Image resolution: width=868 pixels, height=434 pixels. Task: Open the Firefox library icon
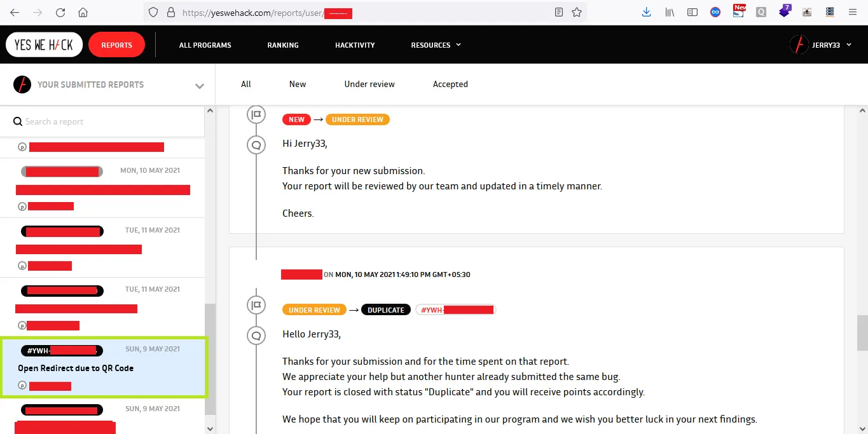[x=670, y=12]
